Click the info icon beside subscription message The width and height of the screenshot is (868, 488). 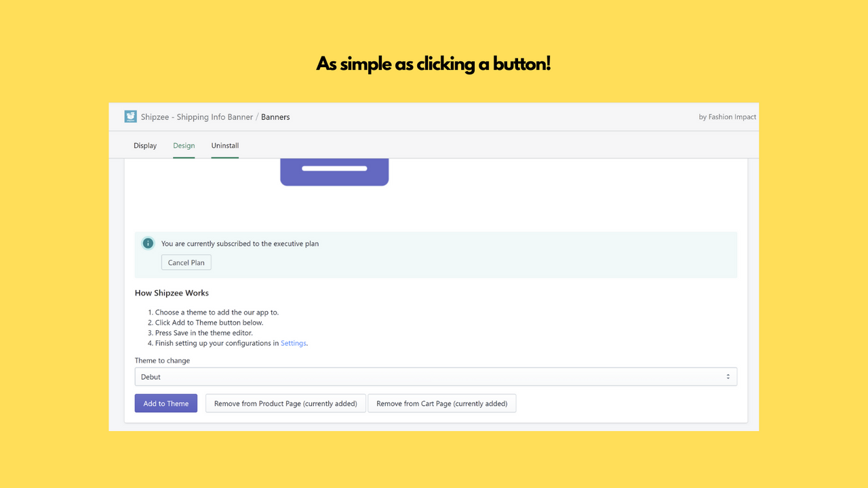click(x=148, y=243)
